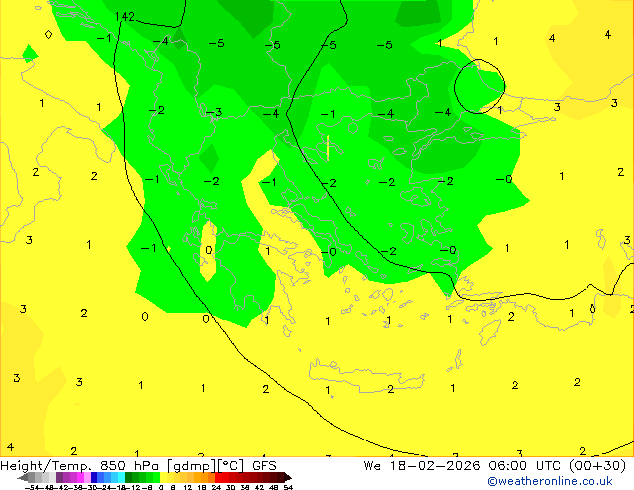Click the 'Height/Temp. 850 hPa' map title

tap(81, 465)
